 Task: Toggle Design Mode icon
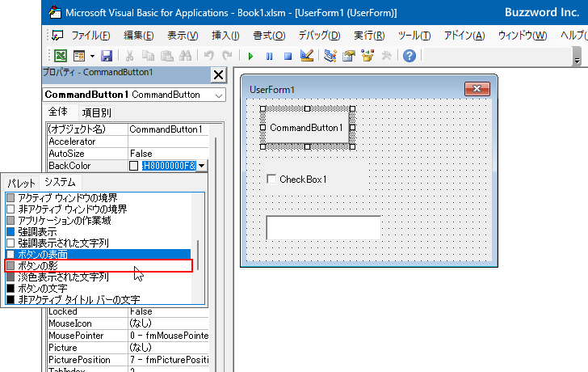pos(307,56)
